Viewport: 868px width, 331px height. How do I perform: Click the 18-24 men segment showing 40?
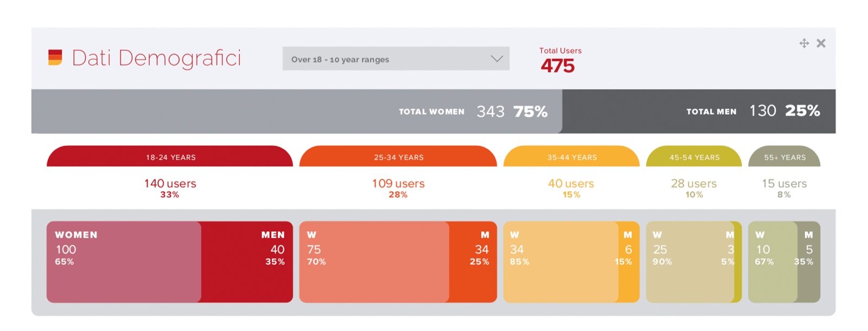[247, 262]
